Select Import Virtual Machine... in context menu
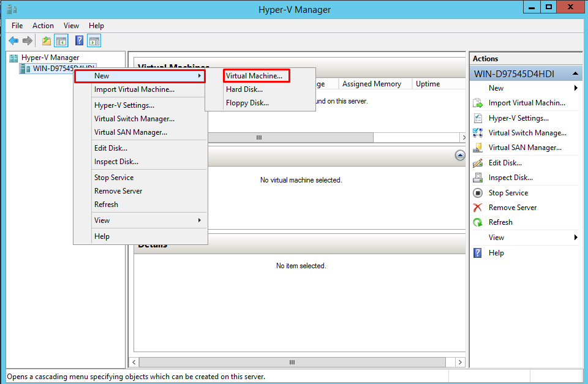 [141, 89]
